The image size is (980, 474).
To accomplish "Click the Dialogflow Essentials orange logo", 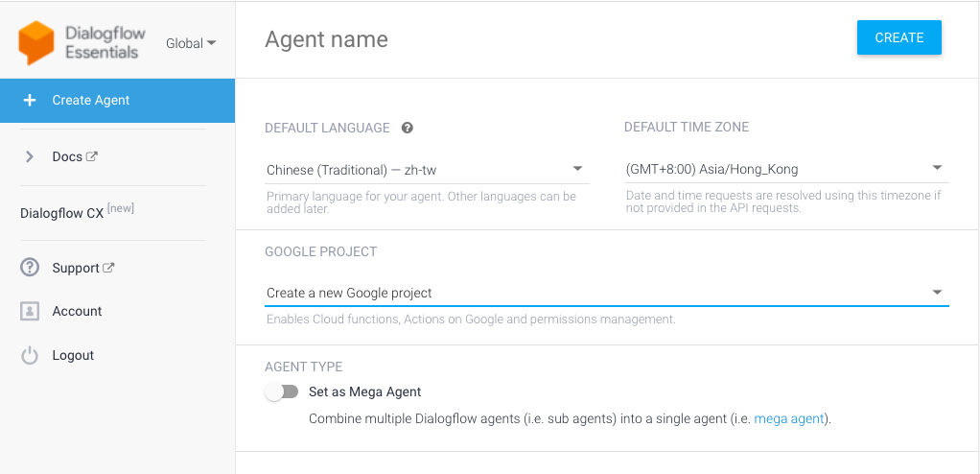I will [36, 42].
